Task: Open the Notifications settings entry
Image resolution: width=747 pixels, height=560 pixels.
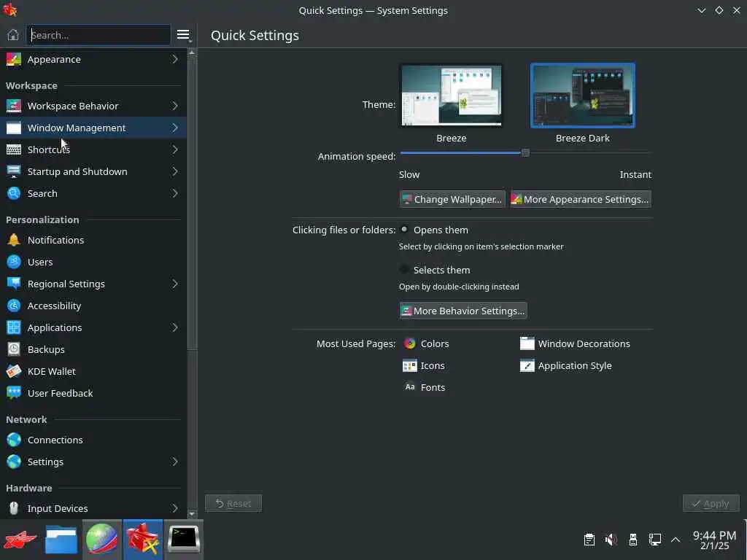Action: [93, 240]
